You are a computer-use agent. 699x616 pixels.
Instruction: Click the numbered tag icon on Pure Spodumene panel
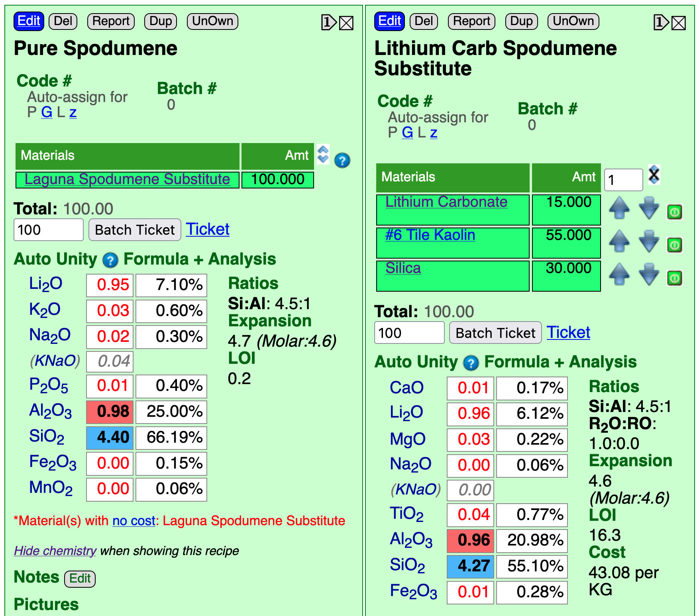pos(329,22)
